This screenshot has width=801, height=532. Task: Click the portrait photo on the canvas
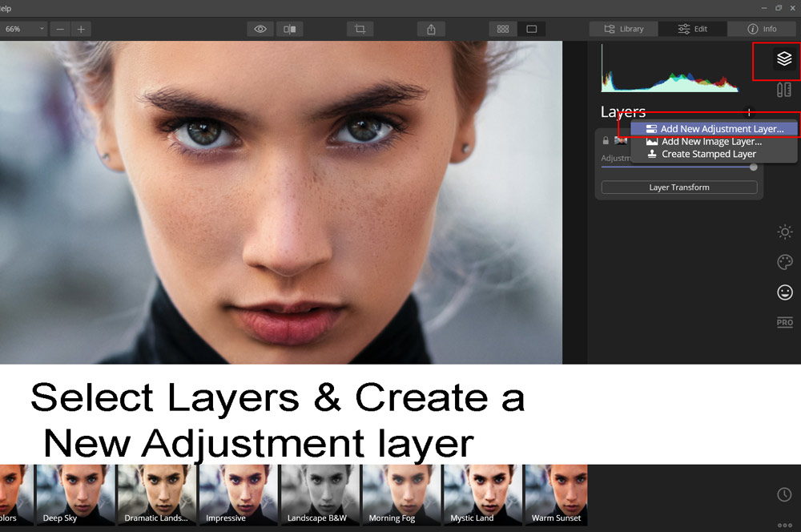281,203
